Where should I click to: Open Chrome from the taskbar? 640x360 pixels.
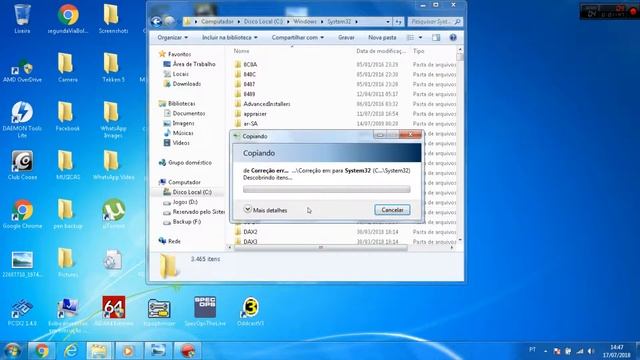(41, 351)
